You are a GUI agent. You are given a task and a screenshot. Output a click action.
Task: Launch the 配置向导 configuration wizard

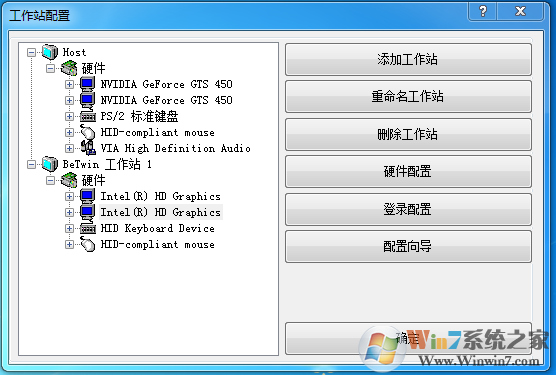tap(408, 247)
